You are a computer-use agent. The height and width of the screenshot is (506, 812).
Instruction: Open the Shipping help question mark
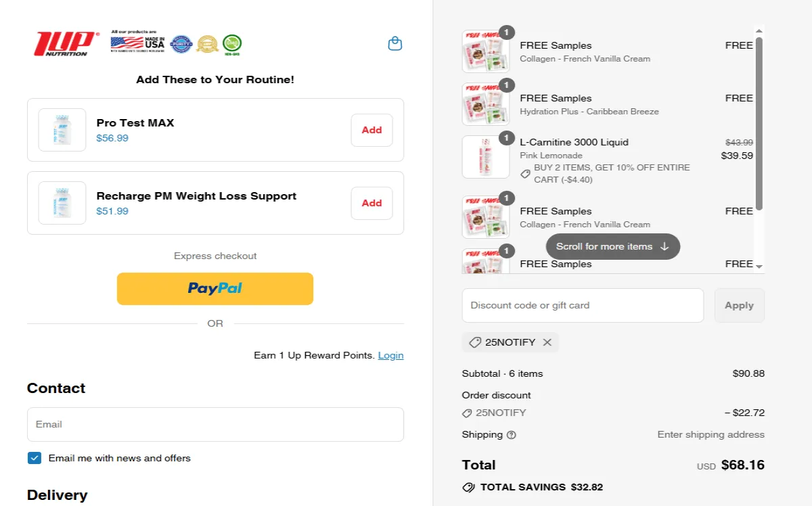click(x=512, y=435)
